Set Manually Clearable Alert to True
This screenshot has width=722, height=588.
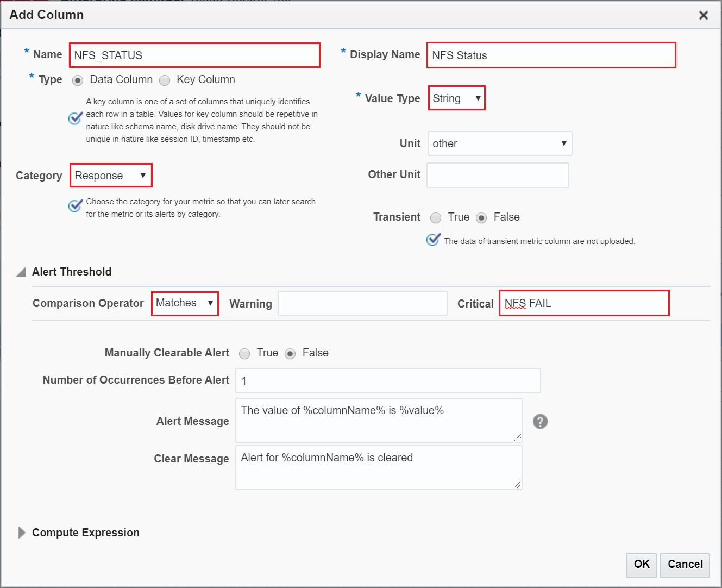244,354
